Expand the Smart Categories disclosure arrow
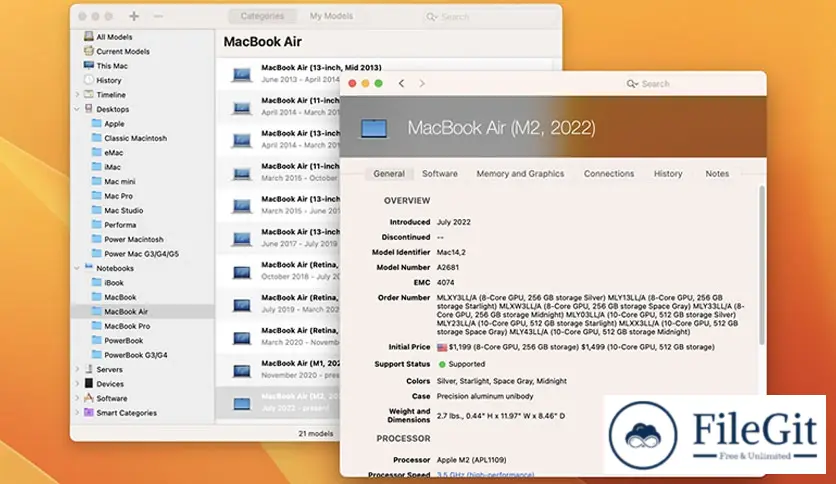Image resolution: width=836 pixels, height=484 pixels. (77, 412)
